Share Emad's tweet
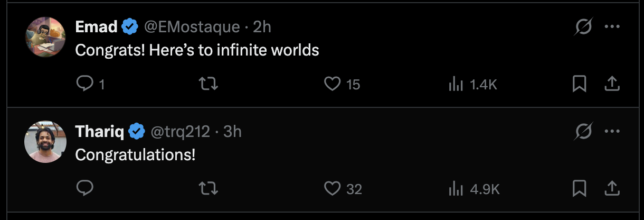Screen dimensions: 644x220 (612, 84)
